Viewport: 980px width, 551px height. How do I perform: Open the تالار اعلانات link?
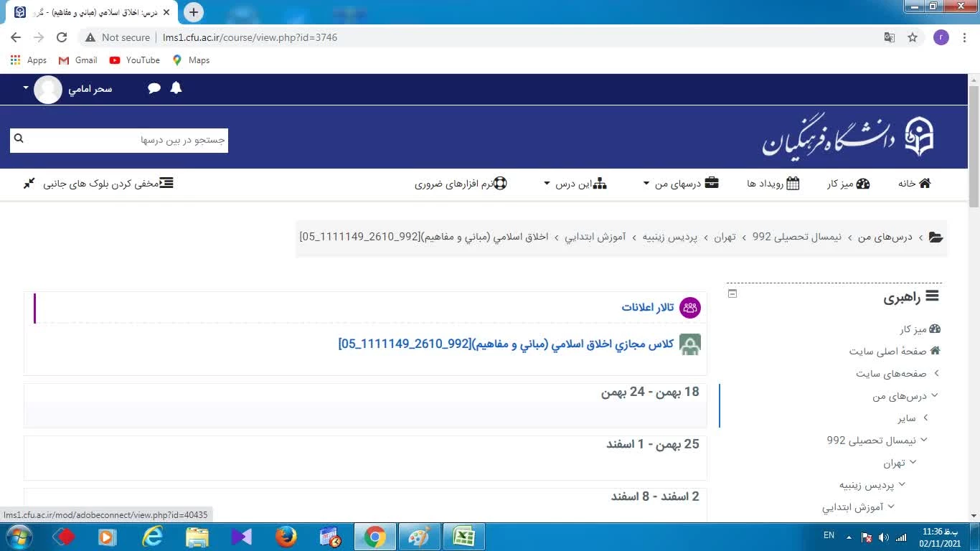647,308
